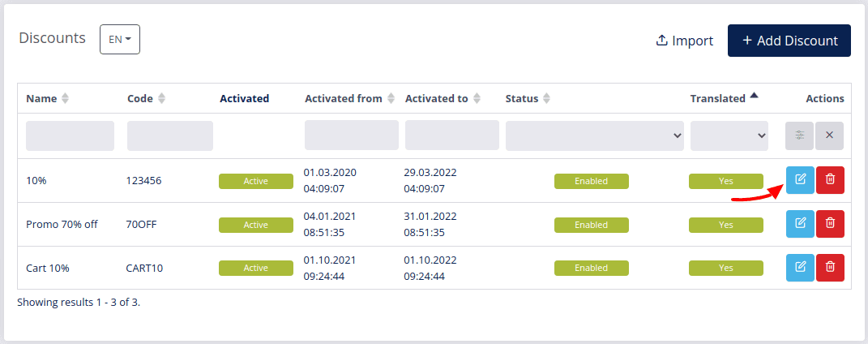Image resolution: width=868 pixels, height=344 pixels.
Task: Delete the 10% discount
Action: pos(830,180)
